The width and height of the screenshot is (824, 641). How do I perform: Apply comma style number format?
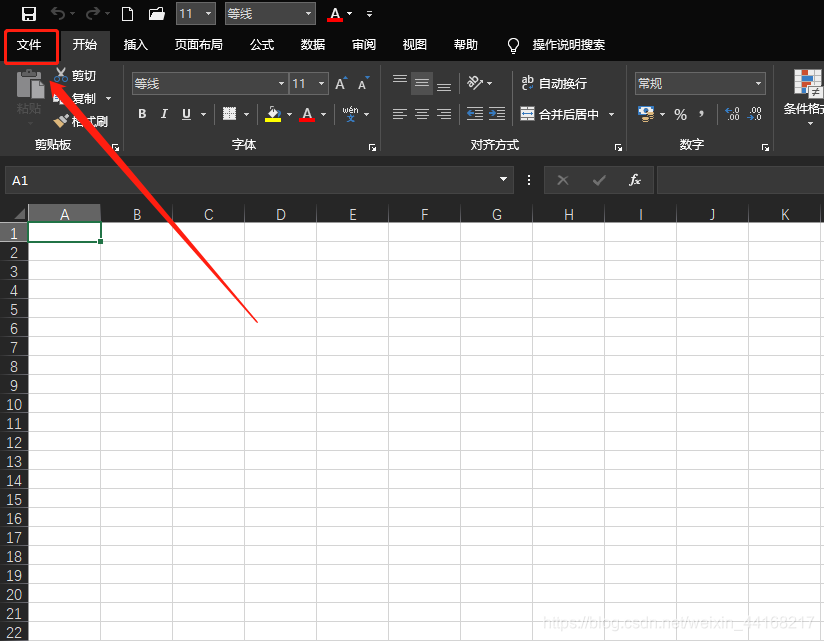pos(702,113)
